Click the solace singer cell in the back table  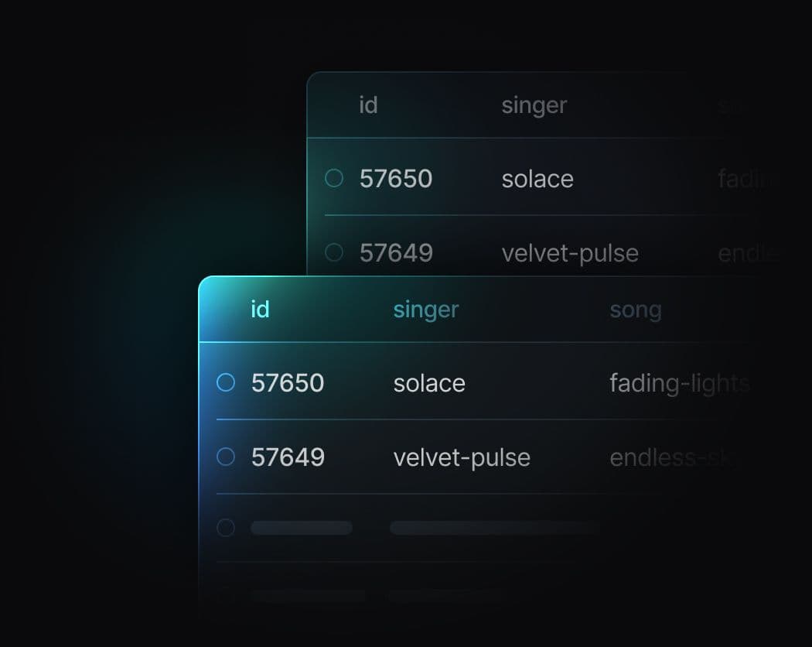pyautogui.click(x=537, y=179)
